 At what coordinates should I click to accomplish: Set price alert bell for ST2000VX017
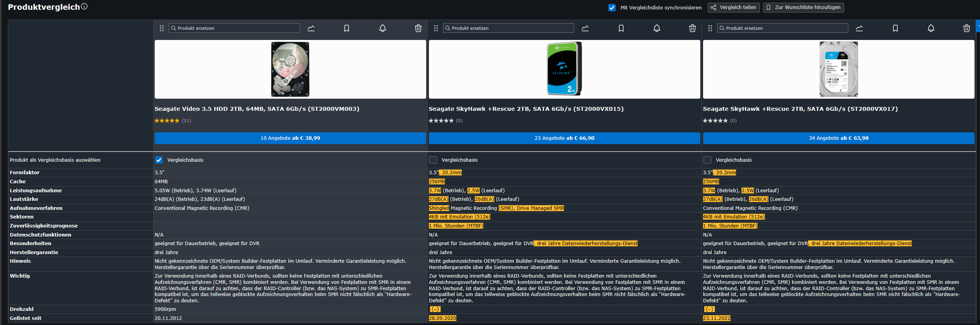pyautogui.click(x=931, y=28)
